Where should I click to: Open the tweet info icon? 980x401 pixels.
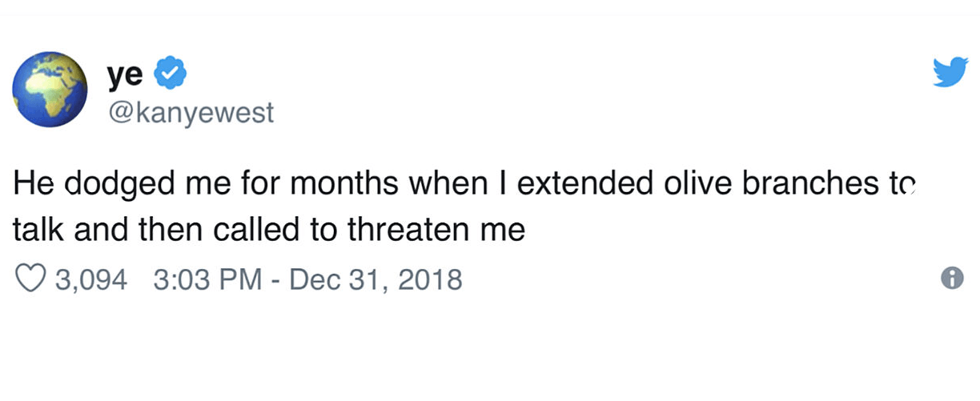click(950, 279)
